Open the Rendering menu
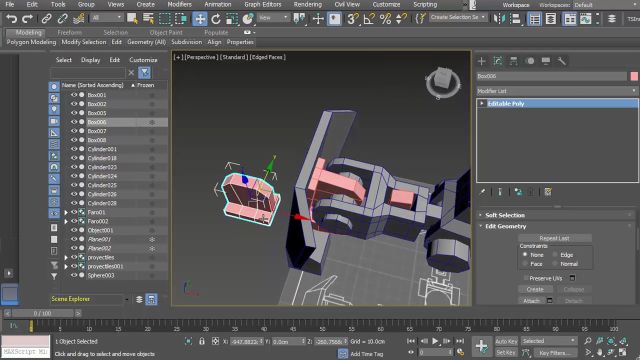640x360 pixels. [307, 4]
